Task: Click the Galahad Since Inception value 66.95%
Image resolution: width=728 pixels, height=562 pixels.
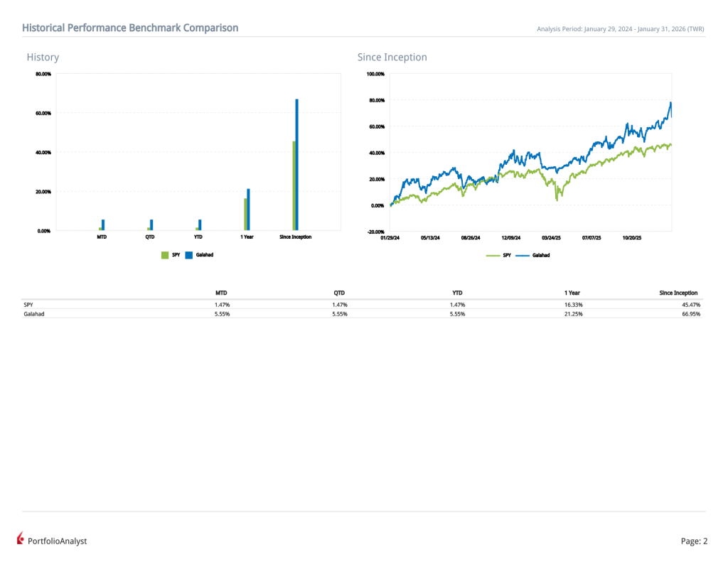Action: pos(691,314)
